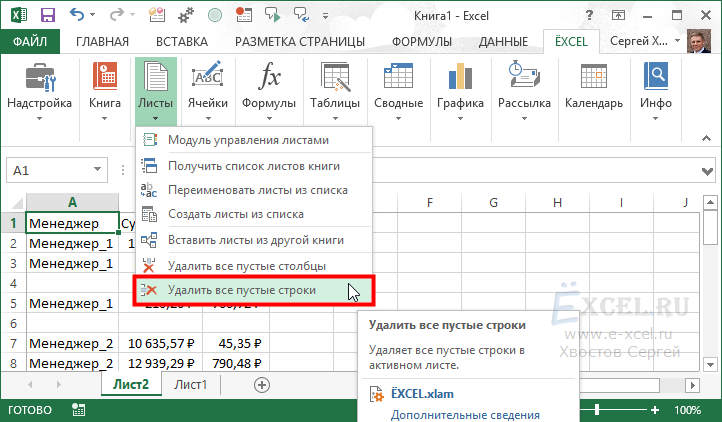The image size is (722, 422).
Task: Open the Рассылка mailing icon
Action: 524,74
